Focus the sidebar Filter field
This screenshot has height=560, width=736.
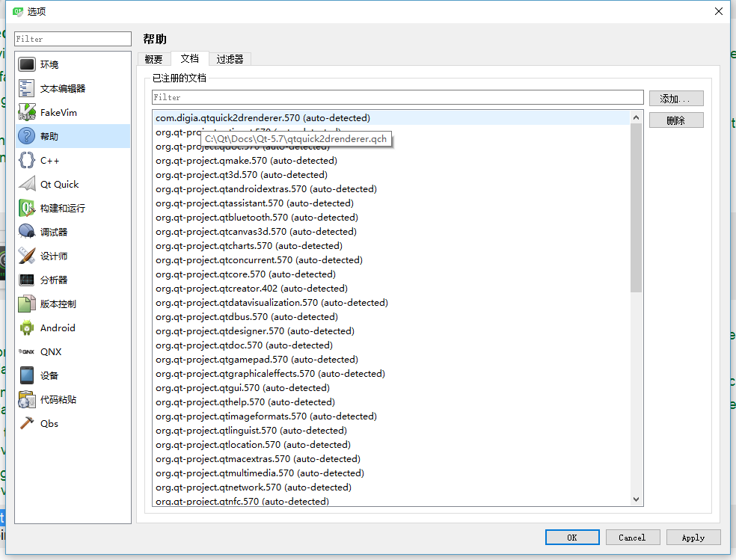coord(73,39)
